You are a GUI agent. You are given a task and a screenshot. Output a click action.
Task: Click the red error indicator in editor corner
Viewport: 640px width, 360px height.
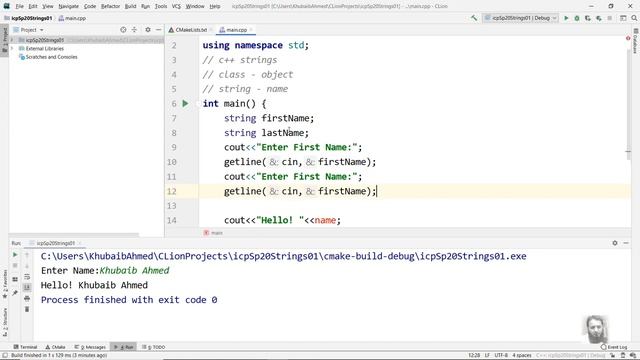tap(628, 38)
